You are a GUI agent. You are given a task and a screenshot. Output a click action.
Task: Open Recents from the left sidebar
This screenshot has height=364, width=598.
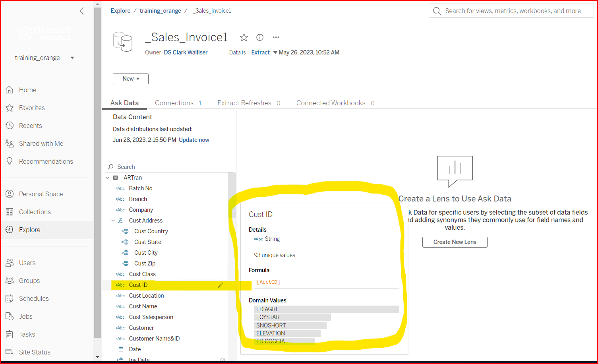click(30, 125)
